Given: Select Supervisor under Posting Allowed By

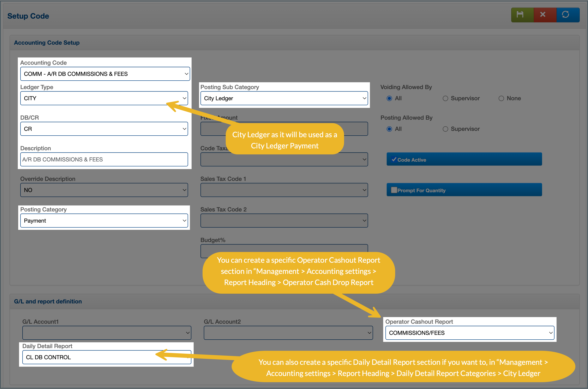Looking at the screenshot, I should tap(445, 129).
